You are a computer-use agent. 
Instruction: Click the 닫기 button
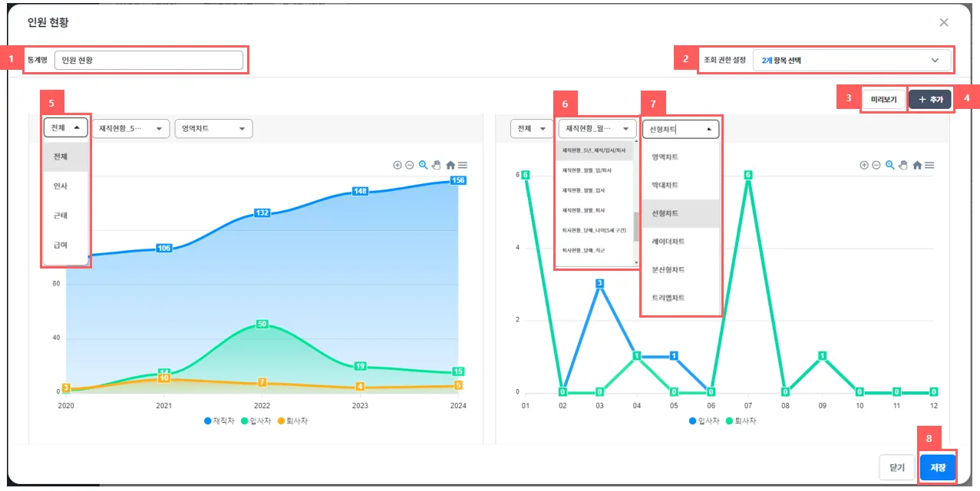[897, 466]
